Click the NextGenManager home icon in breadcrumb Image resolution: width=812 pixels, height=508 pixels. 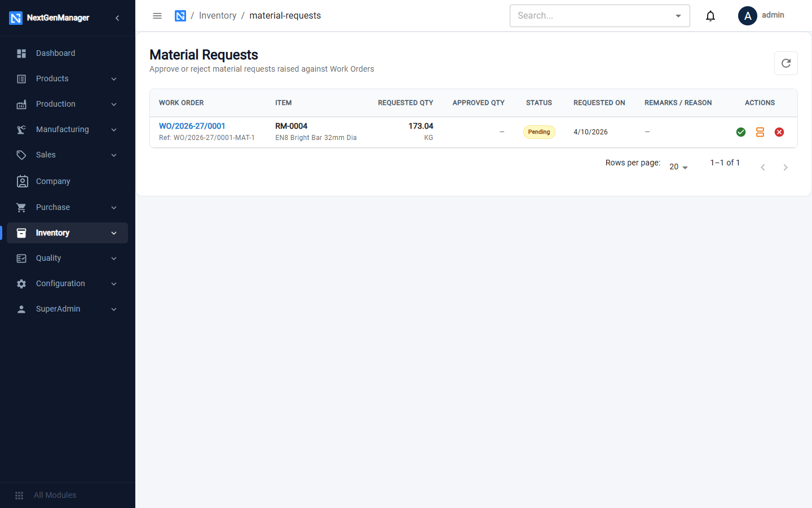pos(180,16)
